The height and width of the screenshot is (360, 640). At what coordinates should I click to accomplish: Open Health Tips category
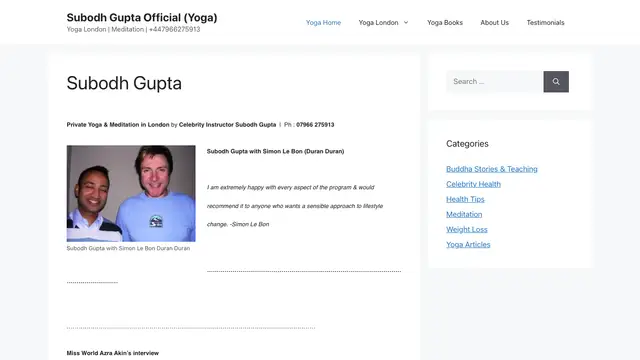465,199
